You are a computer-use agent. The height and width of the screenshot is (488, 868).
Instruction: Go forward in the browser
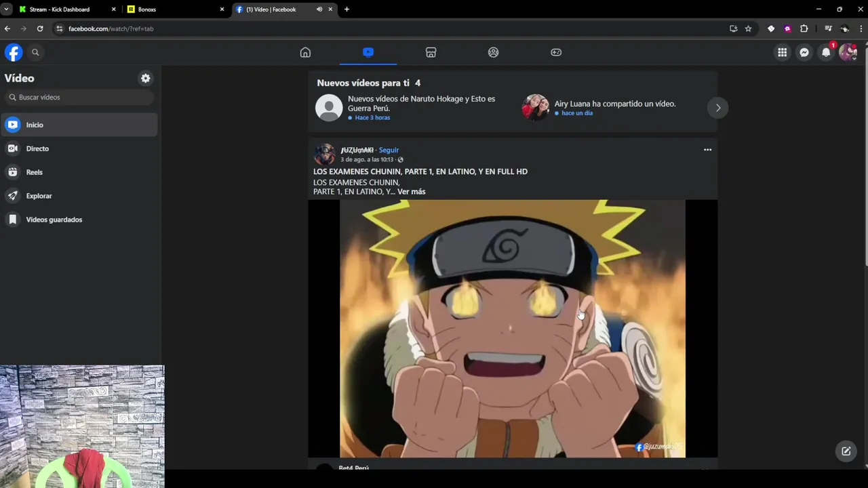click(24, 28)
